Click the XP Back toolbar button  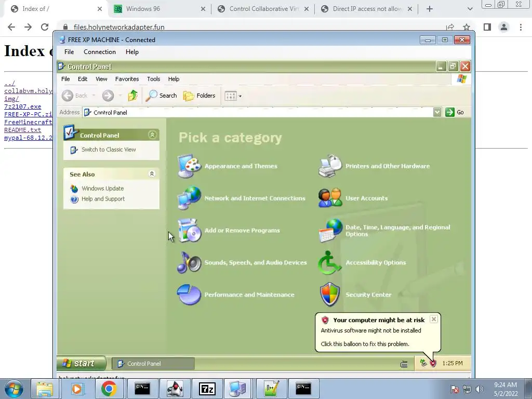(75, 96)
